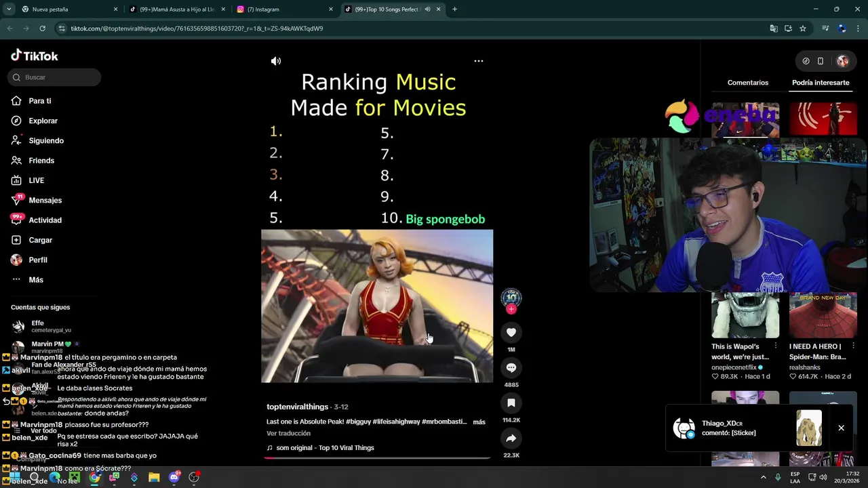Open the Siguiendo feed
Screen dimensions: 868x488
point(46,140)
